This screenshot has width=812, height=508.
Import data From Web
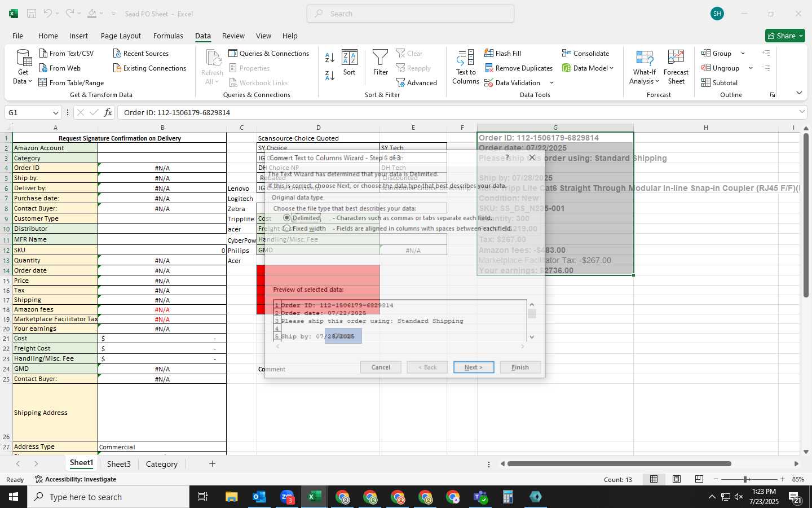coord(60,68)
